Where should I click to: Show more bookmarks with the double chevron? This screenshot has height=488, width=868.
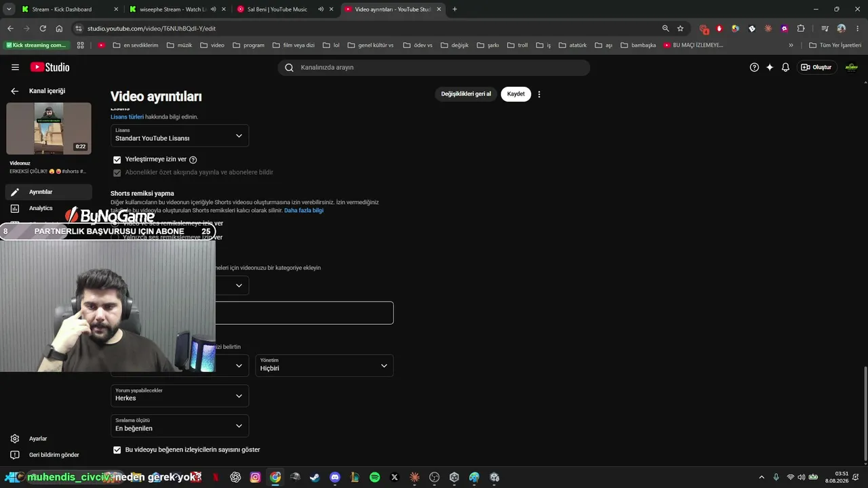pyautogui.click(x=791, y=45)
